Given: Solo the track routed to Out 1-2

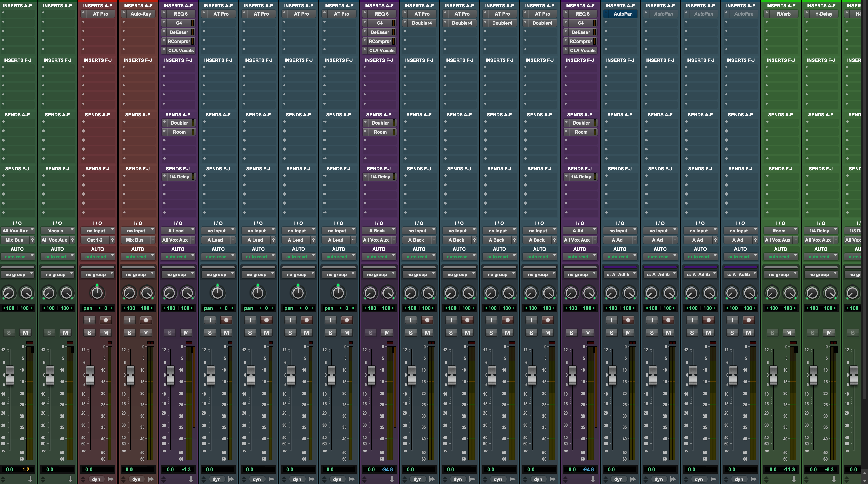Looking at the screenshot, I should pos(89,333).
